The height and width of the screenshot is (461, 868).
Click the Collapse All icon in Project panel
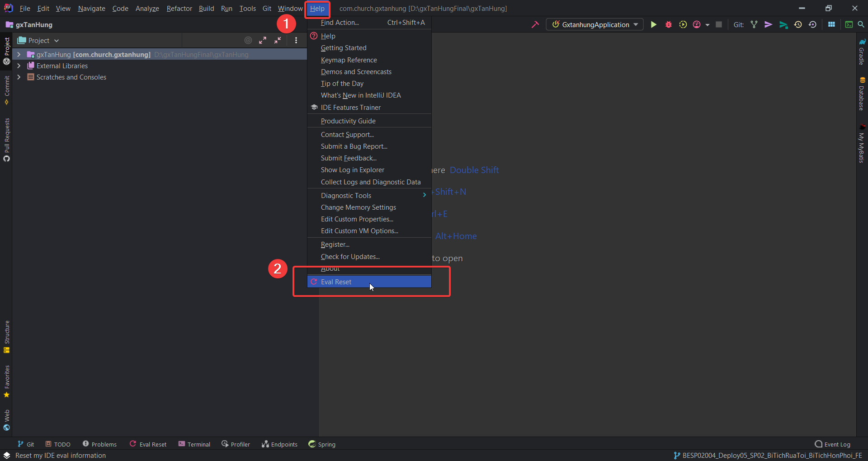tap(278, 40)
